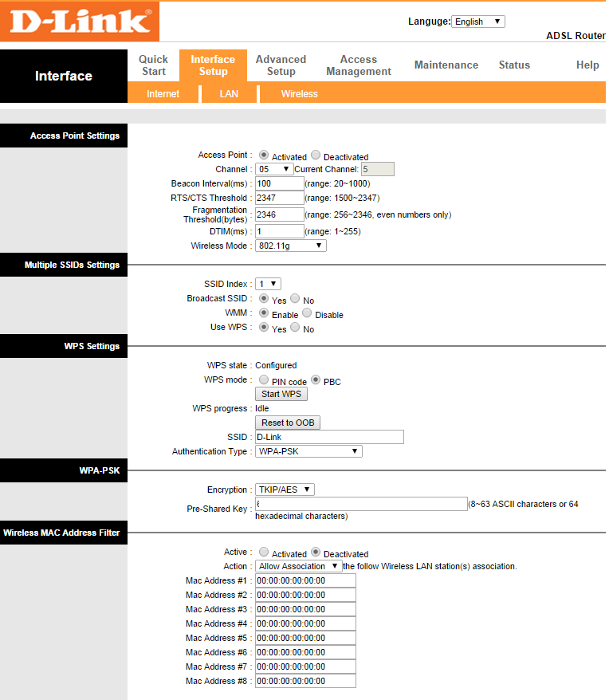Open the SSID Index dropdown
This screenshot has height=700, width=609.
pyautogui.click(x=268, y=284)
